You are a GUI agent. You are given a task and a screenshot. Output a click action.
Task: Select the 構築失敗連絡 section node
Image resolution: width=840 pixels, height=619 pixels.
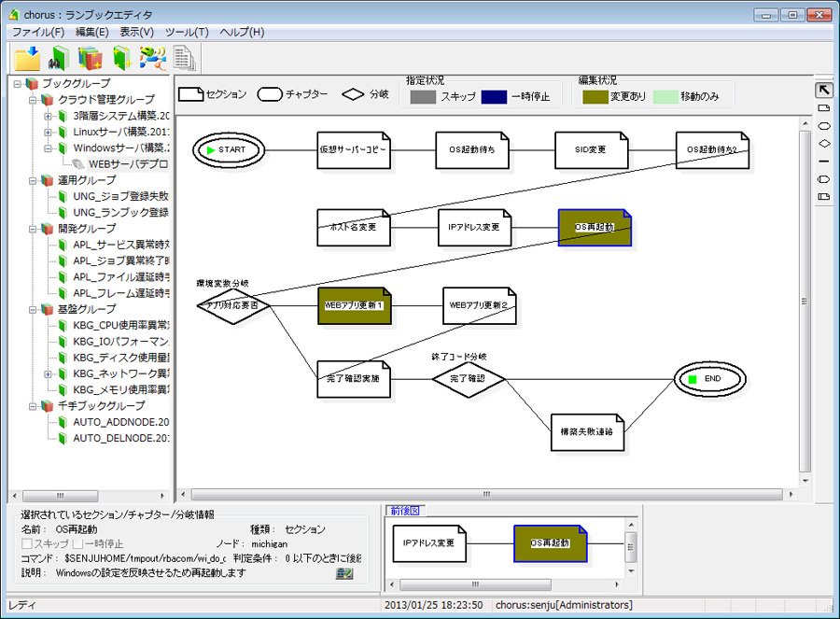click(x=587, y=432)
